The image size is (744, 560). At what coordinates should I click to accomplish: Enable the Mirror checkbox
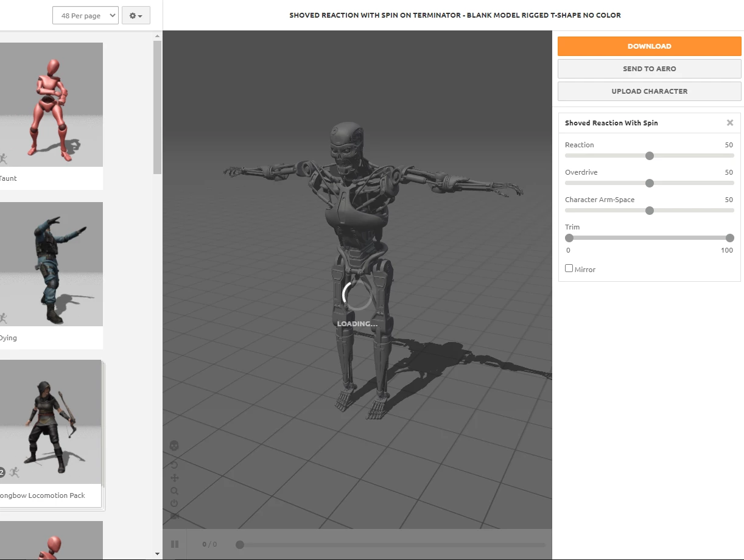pyautogui.click(x=569, y=268)
